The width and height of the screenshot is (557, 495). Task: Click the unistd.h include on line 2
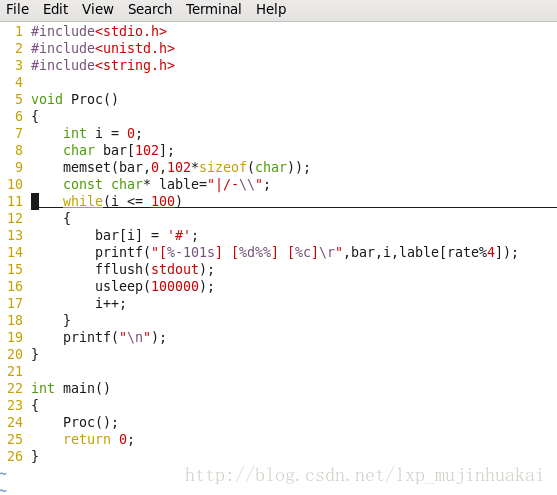(x=103, y=48)
